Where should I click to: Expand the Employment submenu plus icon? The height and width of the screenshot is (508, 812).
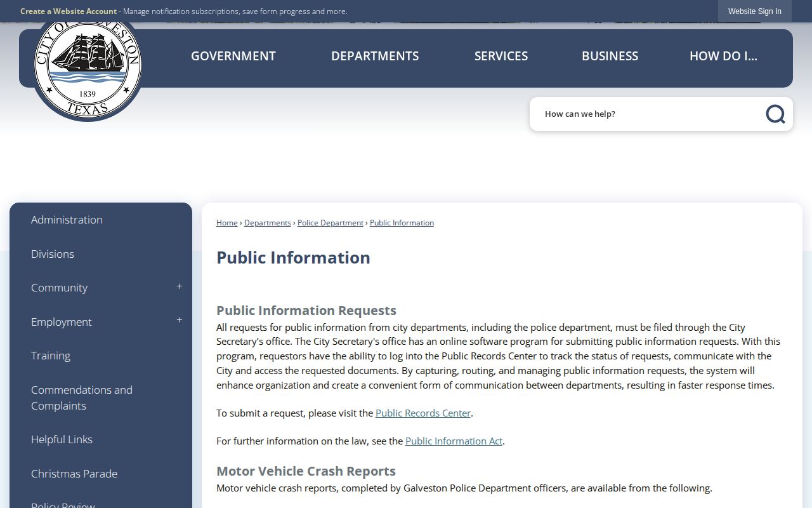pyautogui.click(x=180, y=321)
